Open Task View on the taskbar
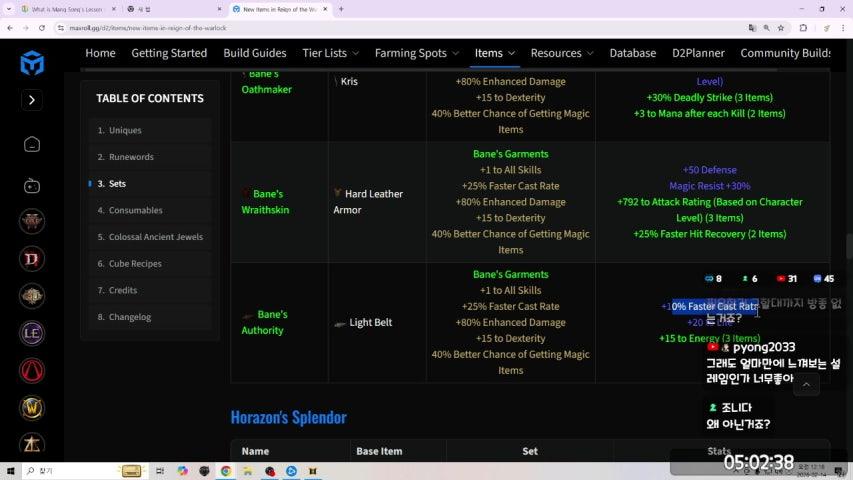This screenshot has height=480, width=853. [160, 471]
